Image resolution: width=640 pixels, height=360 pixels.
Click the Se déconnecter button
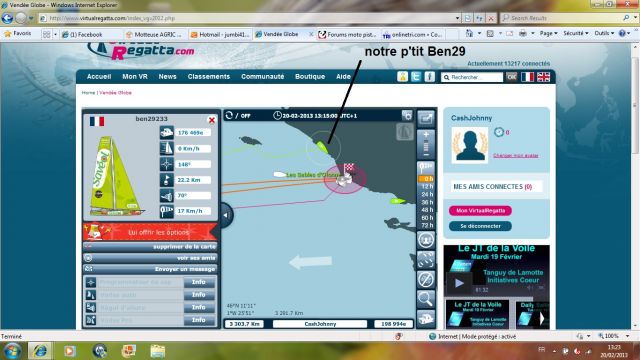[x=480, y=226]
